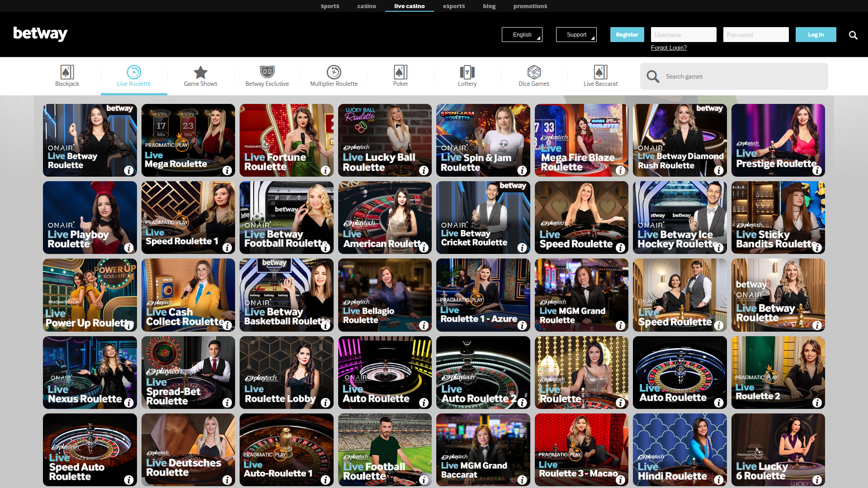Open the Support dropdown
This screenshot has width=868, height=488.
click(x=576, y=35)
